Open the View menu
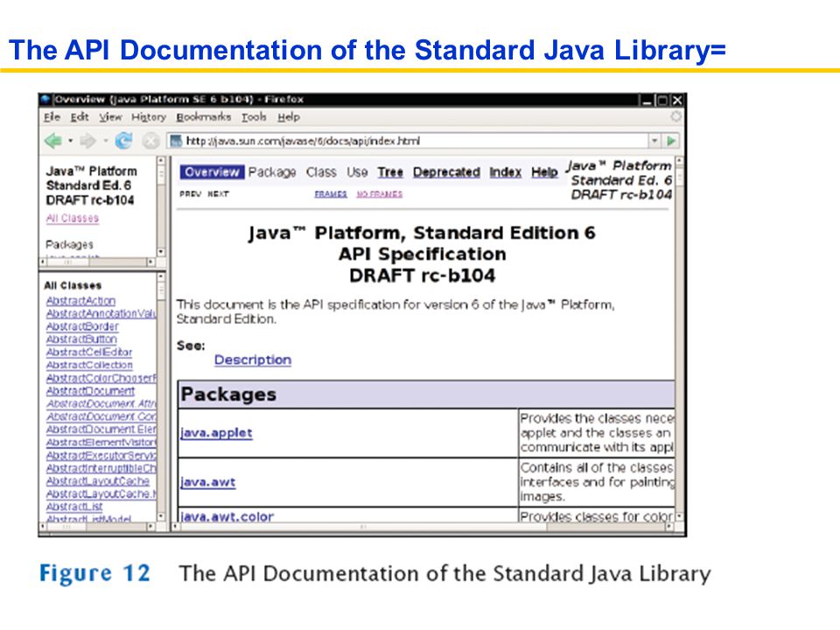The image size is (840, 630). 110,116
